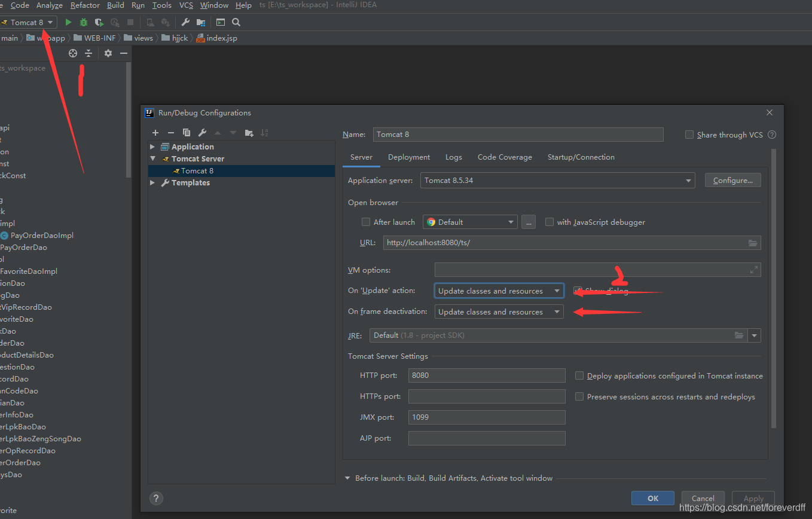The width and height of the screenshot is (812, 519).
Task: Click Cancel button
Action: 703,498
